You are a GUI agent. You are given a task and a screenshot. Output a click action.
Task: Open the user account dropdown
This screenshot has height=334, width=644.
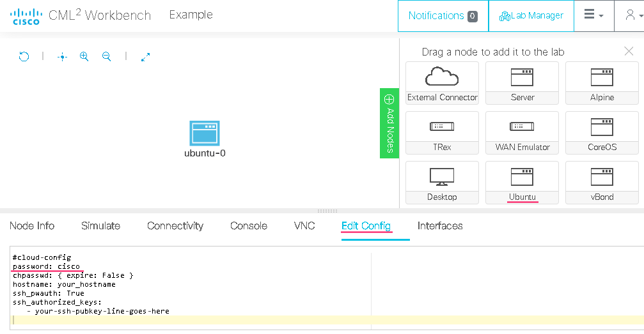[x=633, y=15]
